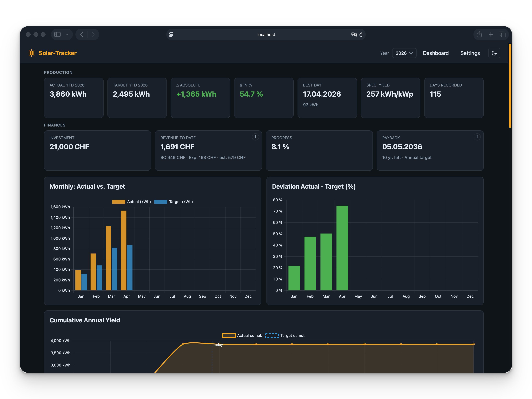This screenshot has height=399, width=532.
Task: Click the 54.7 % delta value
Action: click(251, 94)
